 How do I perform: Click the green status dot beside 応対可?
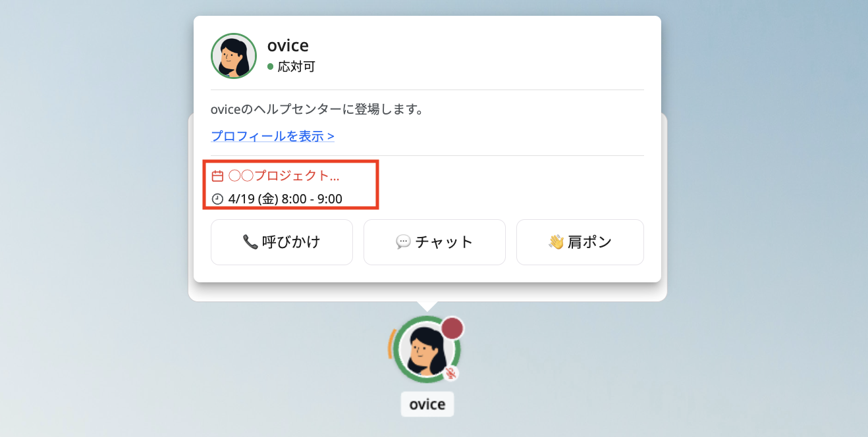271,67
